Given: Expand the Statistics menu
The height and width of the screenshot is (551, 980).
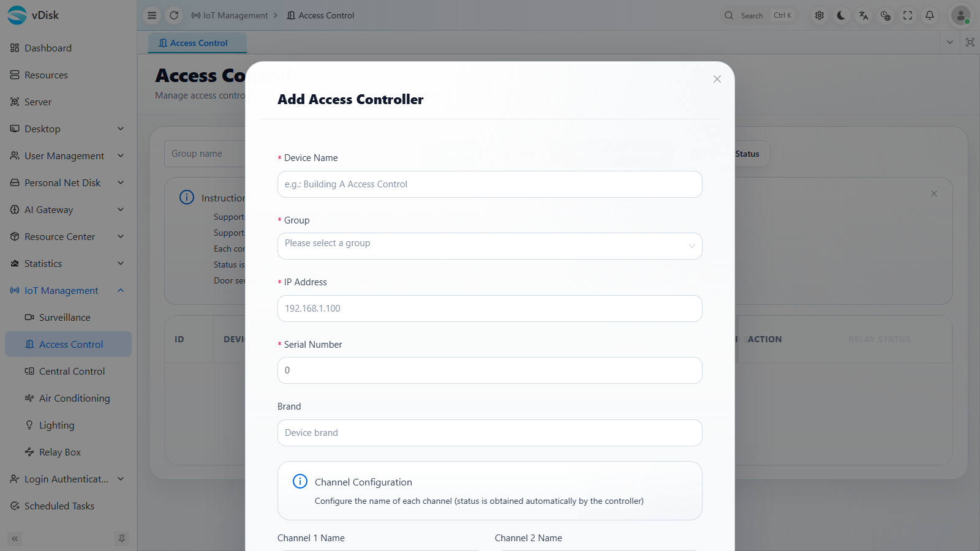Looking at the screenshot, I should pyautogui.click(x=68, y=263).
